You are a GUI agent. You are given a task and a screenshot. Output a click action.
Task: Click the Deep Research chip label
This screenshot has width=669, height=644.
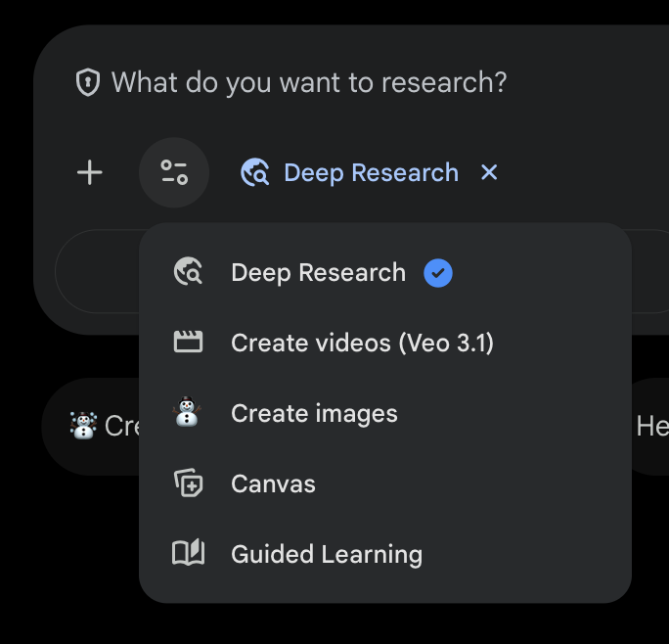pos(372,173)
